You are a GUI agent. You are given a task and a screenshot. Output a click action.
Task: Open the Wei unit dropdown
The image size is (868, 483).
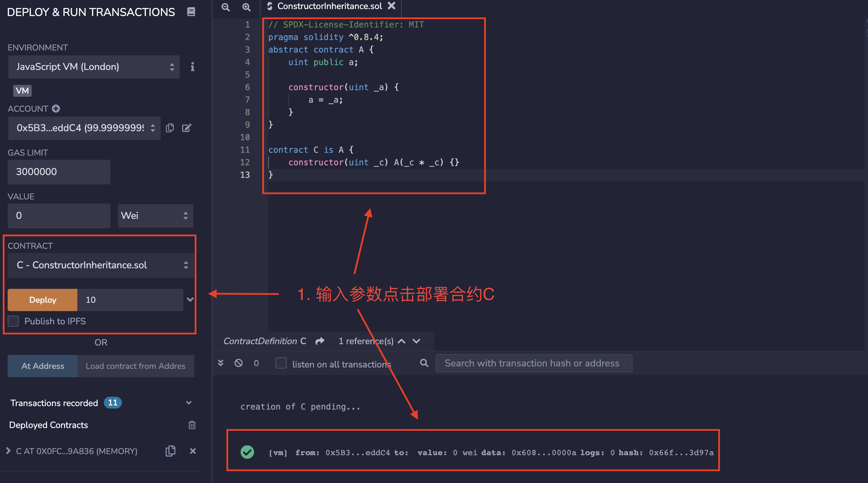click(155, 216)
